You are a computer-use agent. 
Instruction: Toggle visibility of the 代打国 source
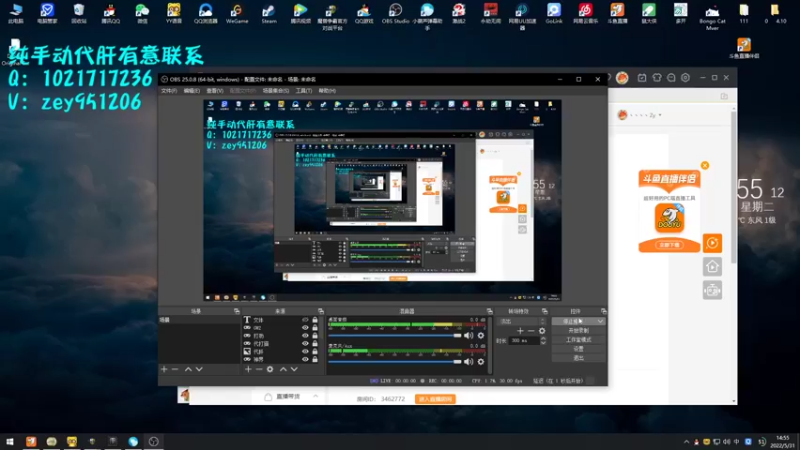(305, 343)
